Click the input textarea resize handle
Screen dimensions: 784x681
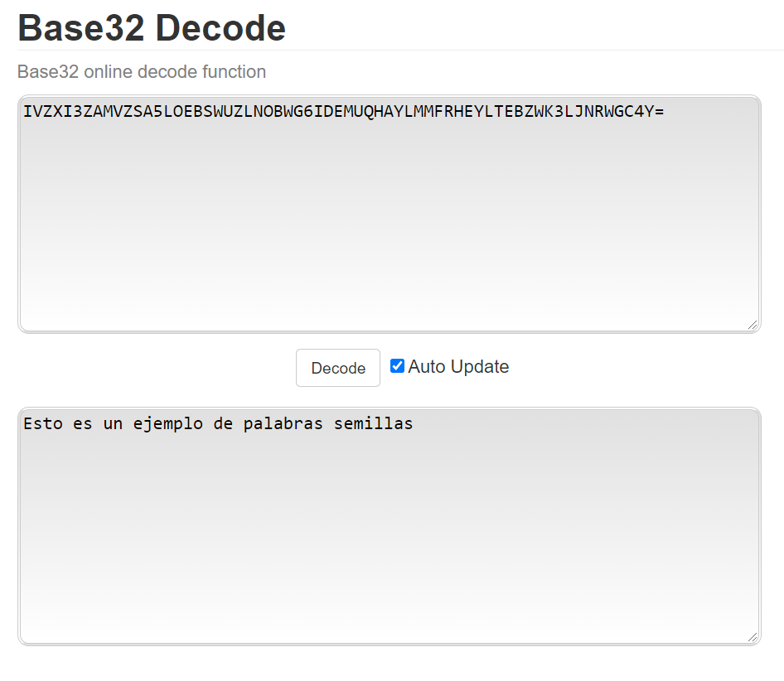point(753,325)
